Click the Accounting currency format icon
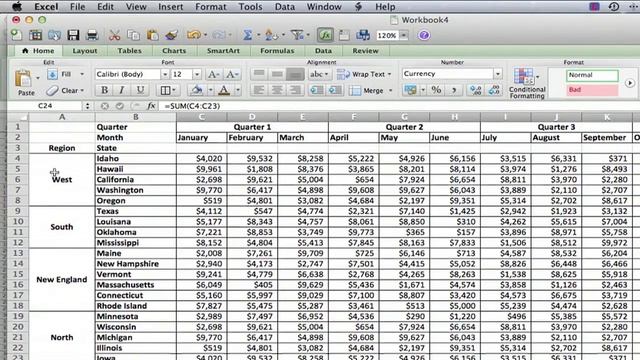This screenshot has height=360, width=640. point(410,90)
